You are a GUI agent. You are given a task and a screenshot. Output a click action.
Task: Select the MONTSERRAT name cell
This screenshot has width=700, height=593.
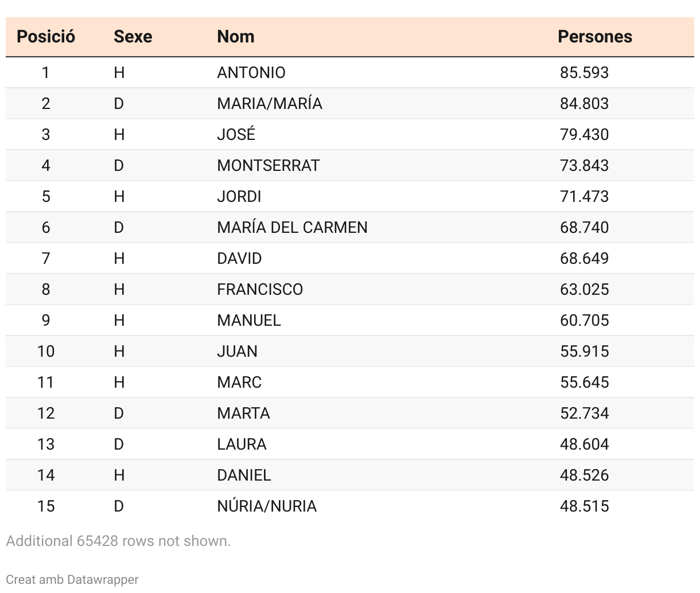[x=268, y=166]
